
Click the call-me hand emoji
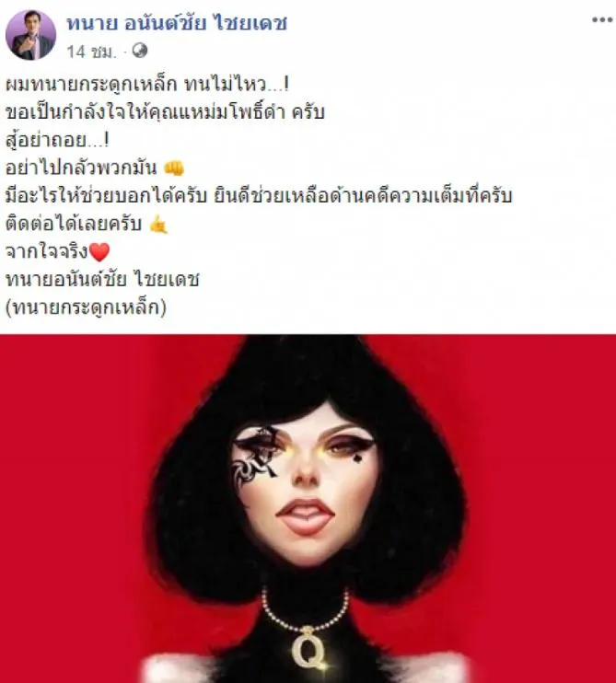(158, 225)
